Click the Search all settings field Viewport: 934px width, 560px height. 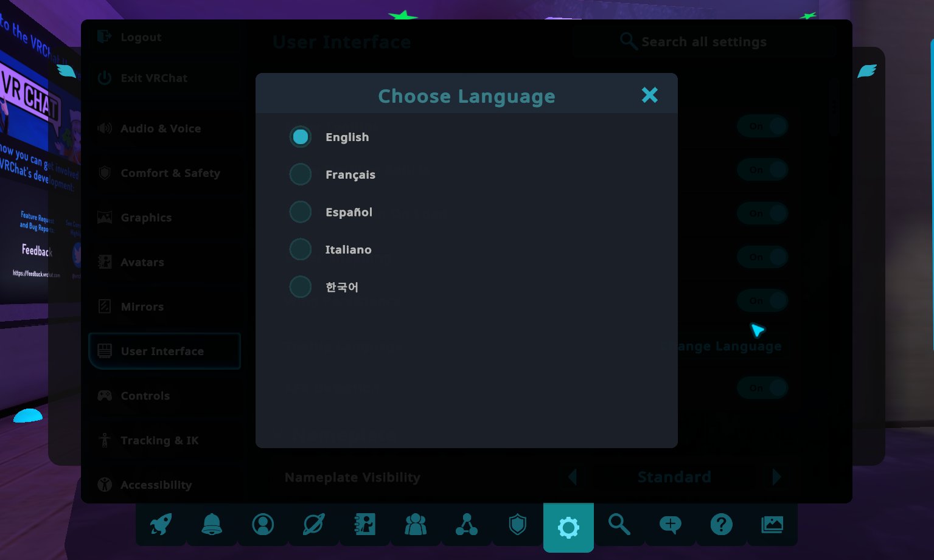point(703,42)
